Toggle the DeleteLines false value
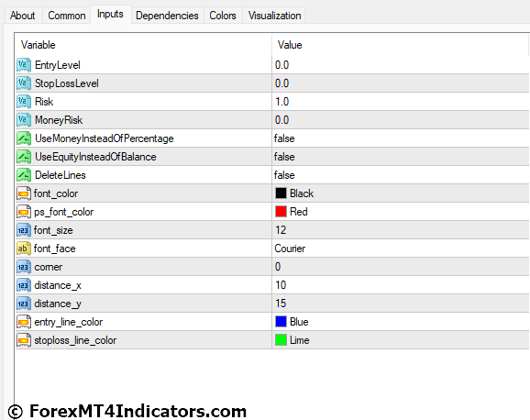530x420 pixels. [401, 175]
